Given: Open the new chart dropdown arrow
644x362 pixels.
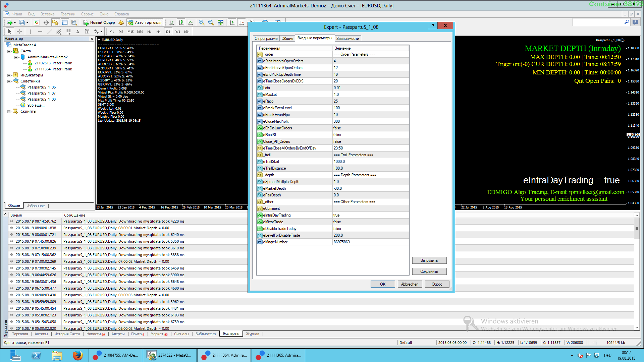Looking at the screenshot, I should pyautogui.click(x=15, y=22).
